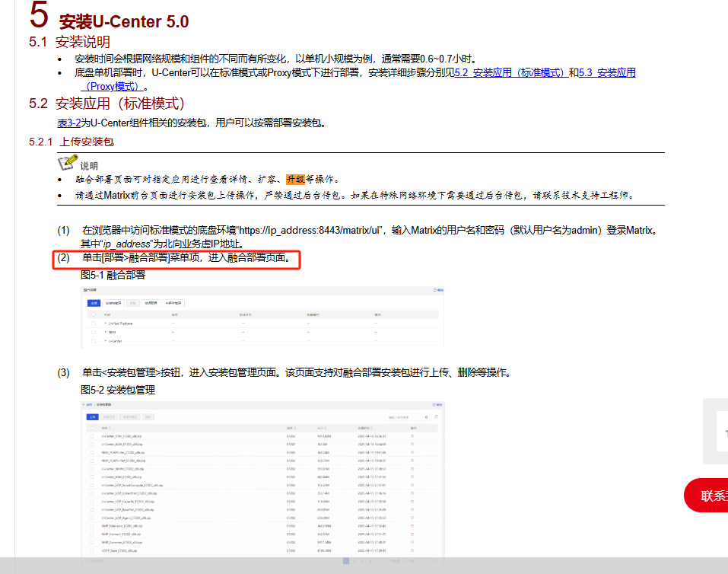
Task: Click the '5.2.1 上传安装包' subsection heading
Action: point(72,142)
